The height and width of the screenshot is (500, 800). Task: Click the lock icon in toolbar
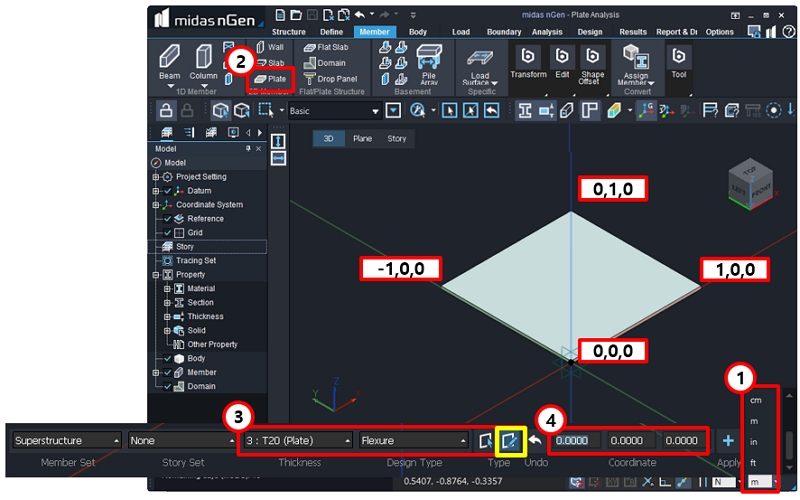point(165,110)
